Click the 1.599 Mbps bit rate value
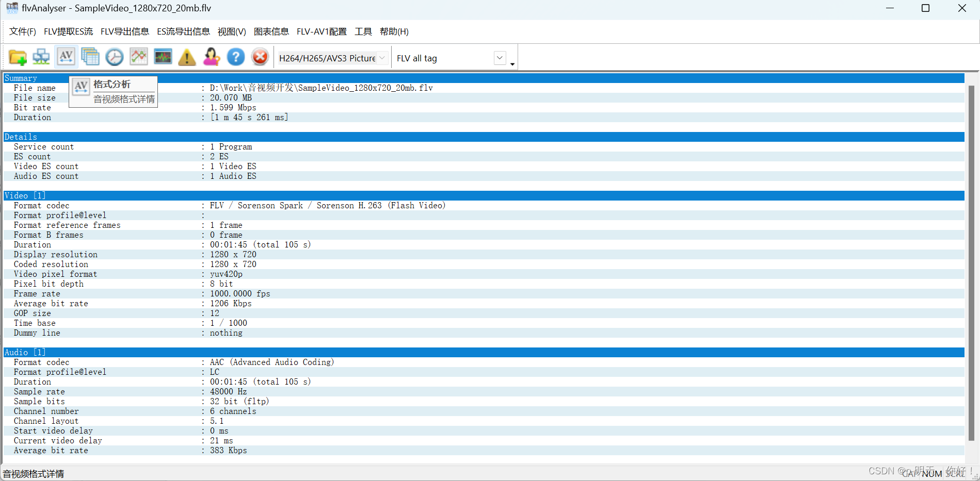The width and height of the screenshot is (980, 481). coord(233,107)
